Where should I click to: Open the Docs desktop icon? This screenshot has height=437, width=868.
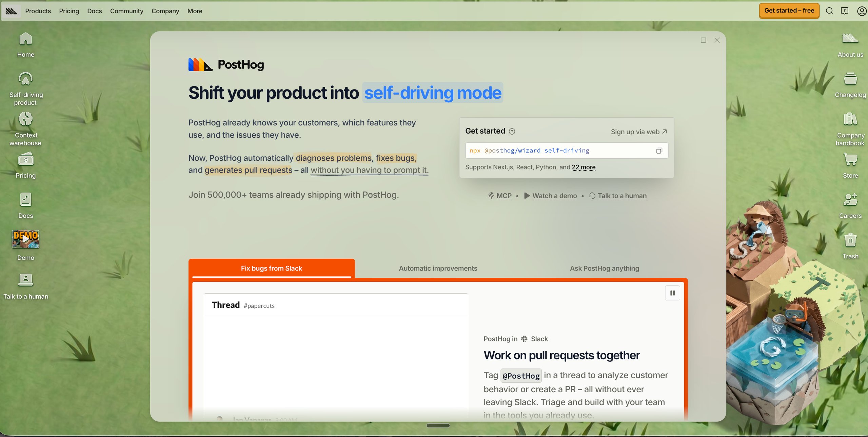[x=25, y=206]
